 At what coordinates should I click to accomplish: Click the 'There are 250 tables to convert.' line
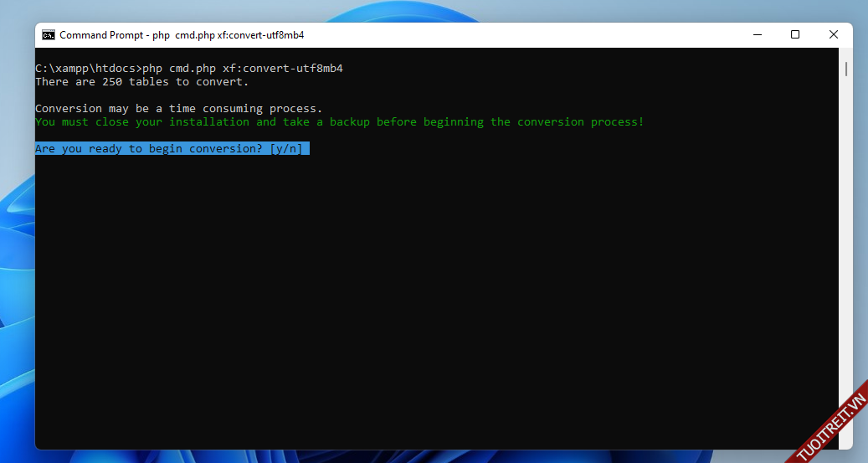tap(141, 82)
